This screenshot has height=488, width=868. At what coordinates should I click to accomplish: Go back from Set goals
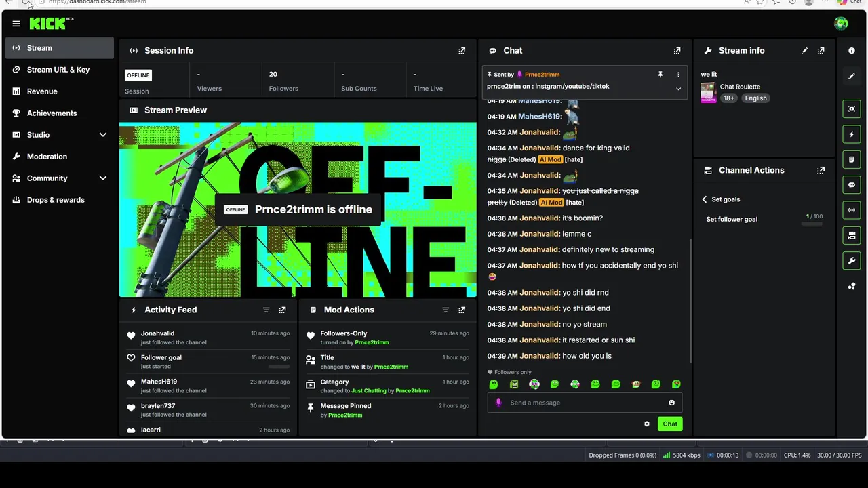[x=704, y=199]
